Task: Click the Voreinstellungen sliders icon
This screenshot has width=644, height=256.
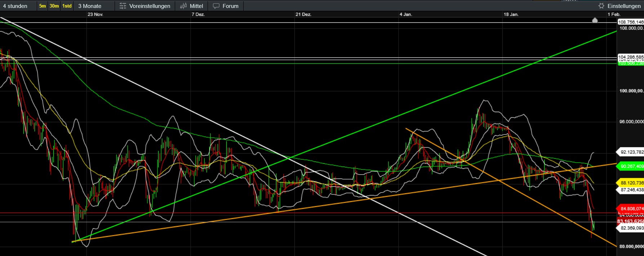Action: point(123,6)
